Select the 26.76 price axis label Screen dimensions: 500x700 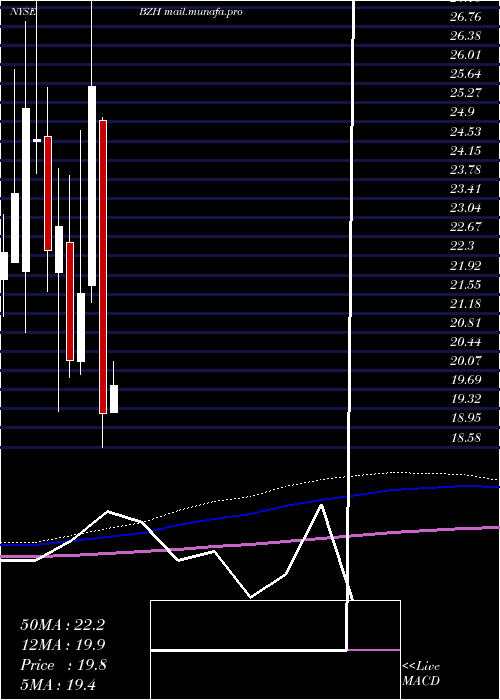click(x=465, y=17)
